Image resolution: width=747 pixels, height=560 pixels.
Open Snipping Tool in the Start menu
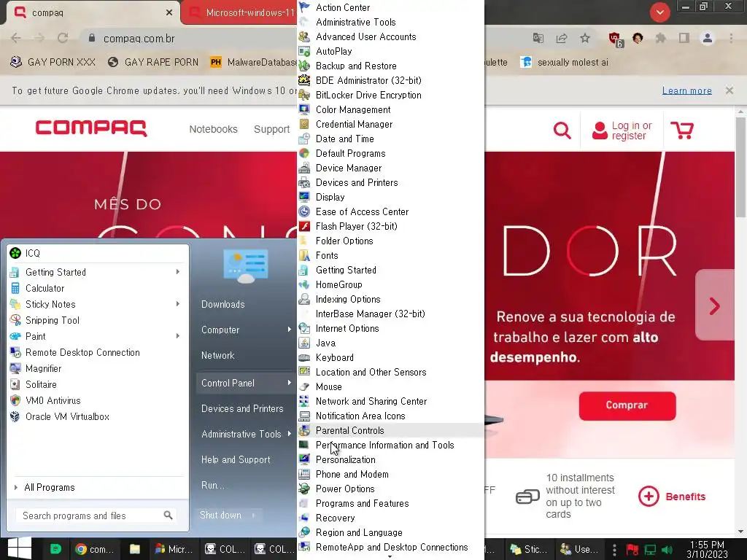(x=98, y=320)
